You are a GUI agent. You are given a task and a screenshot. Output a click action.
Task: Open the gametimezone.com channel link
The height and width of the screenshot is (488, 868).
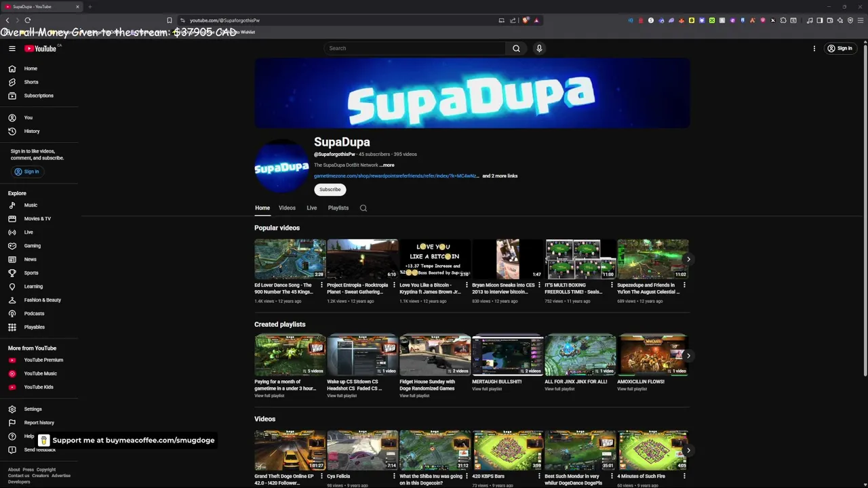point(397,176)
